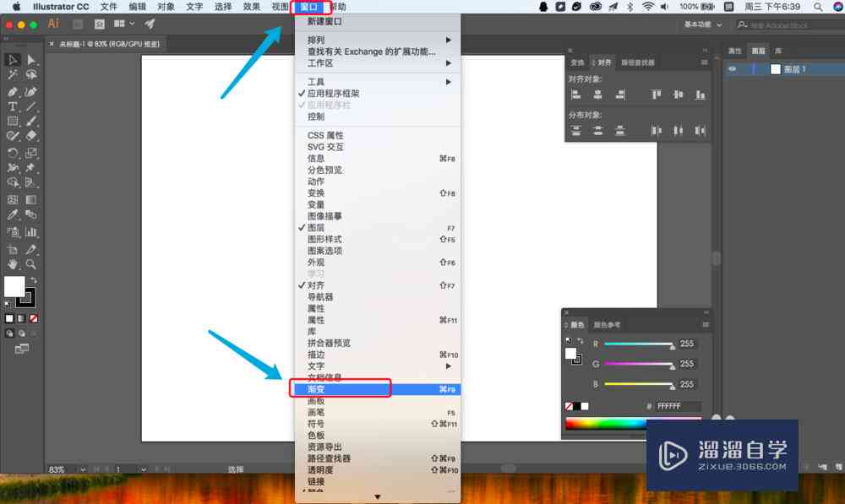This screenshot has width=845, height=504.
Task: Select the Eyedropper tool
Action: pyautogui.click(x=13, y=214)
